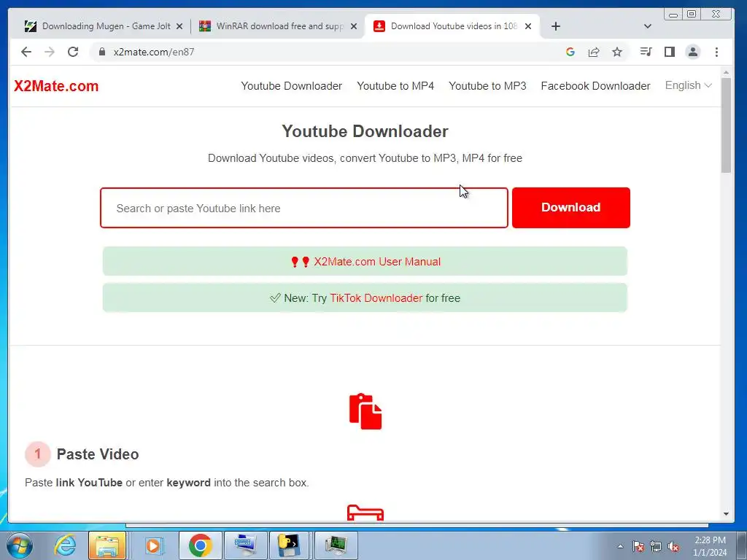Expand the English language dropdown
The width and height of the screenshot is (747, 560).
(689, 86)
